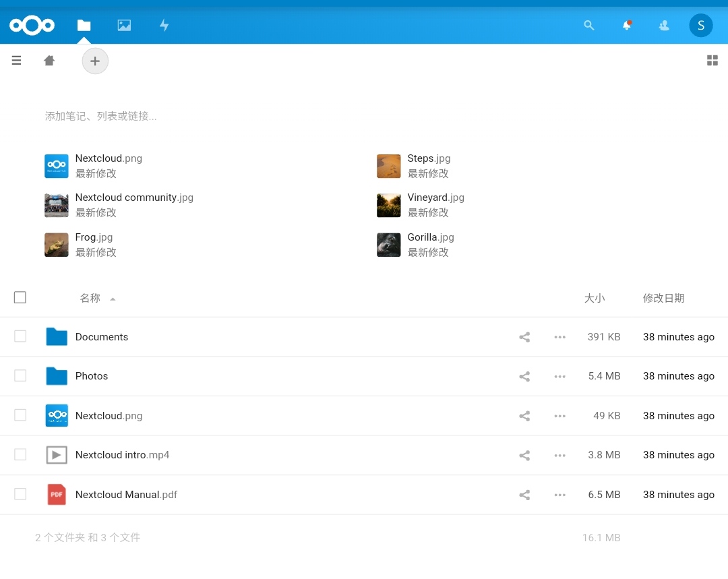Image resolution: width=728 pixels, height=579 pixels.
Task: Open the Photos folder
Action: click(92, 376)
